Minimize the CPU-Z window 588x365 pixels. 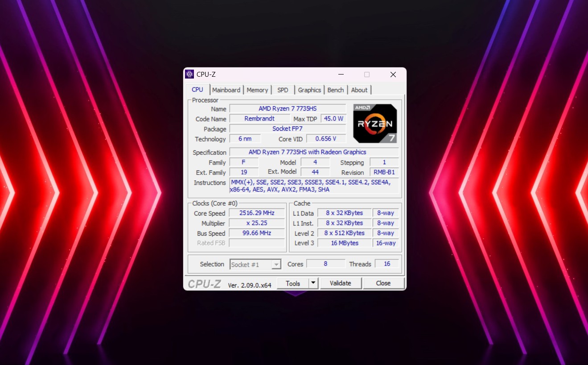click(x=341, y=75)
